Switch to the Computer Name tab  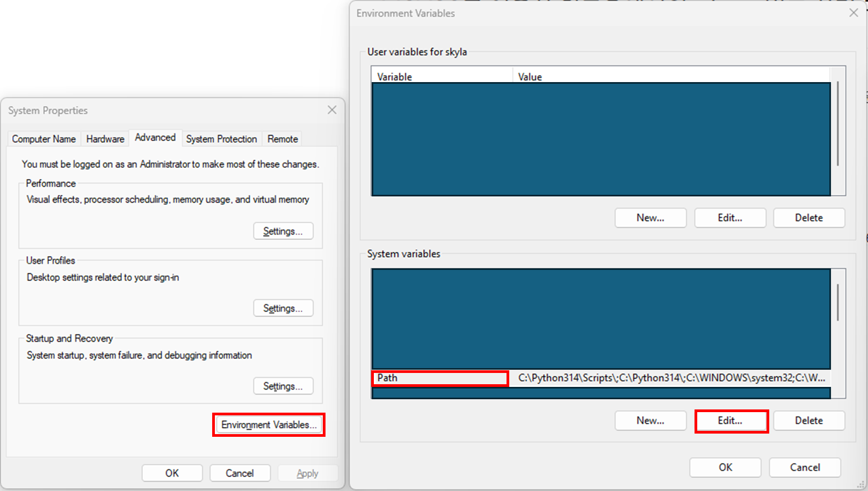[x=44, y=139]
